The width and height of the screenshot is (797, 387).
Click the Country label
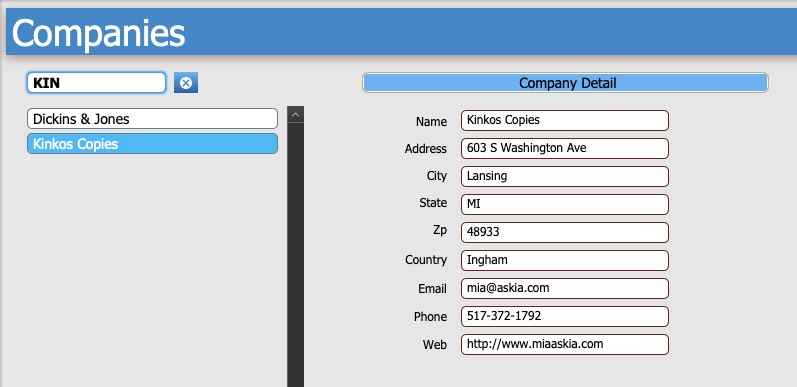[x=426, y=260]
